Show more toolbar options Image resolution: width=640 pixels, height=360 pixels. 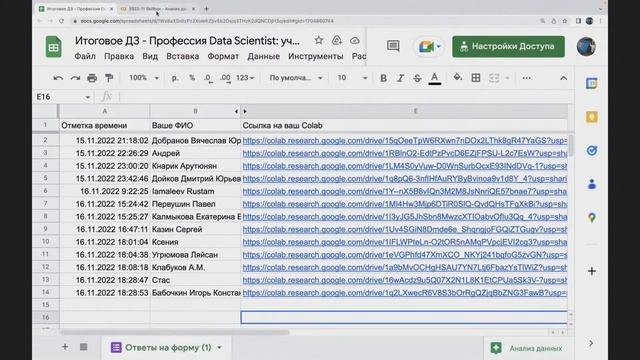pos(527,78)
